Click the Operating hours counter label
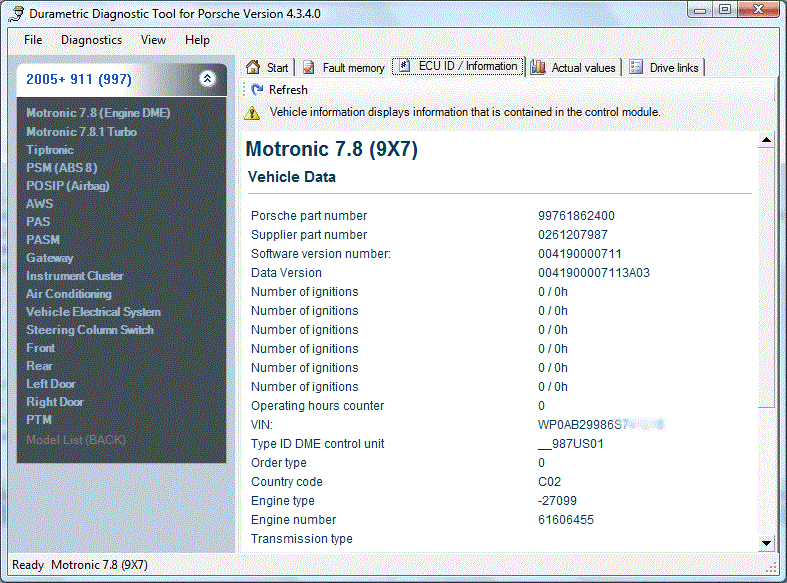 tap(318, 406)
